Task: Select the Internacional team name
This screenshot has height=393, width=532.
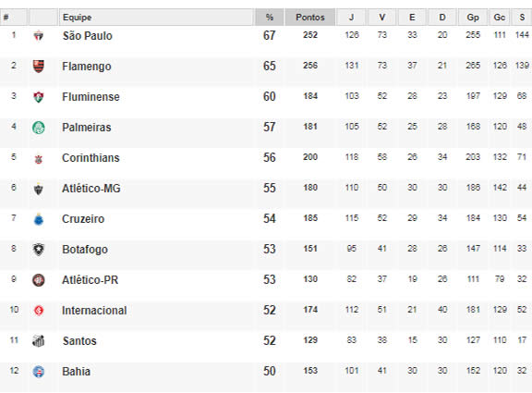Action: (94, 311)
